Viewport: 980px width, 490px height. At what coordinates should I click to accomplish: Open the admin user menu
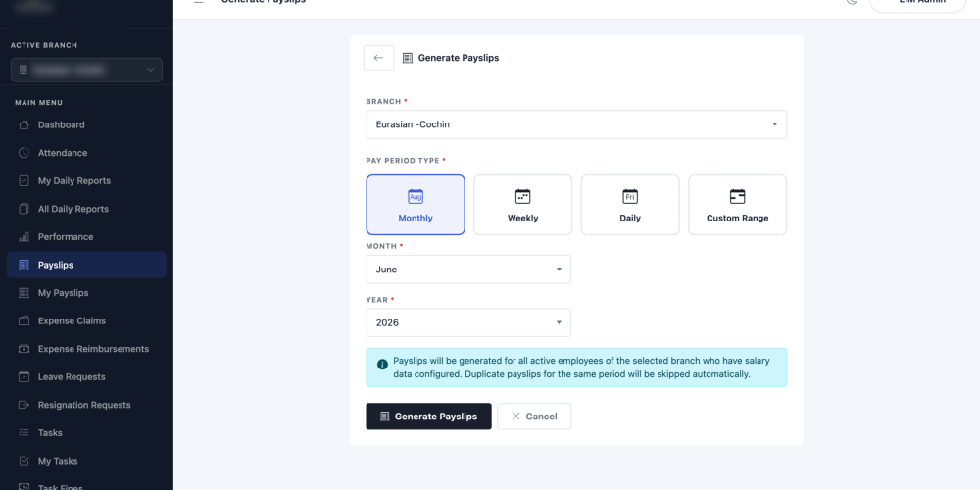point(917,3)
